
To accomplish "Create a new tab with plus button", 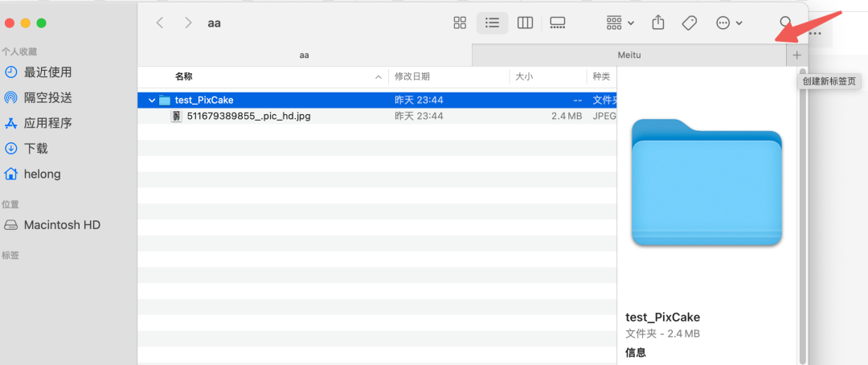I will [796, 55].
